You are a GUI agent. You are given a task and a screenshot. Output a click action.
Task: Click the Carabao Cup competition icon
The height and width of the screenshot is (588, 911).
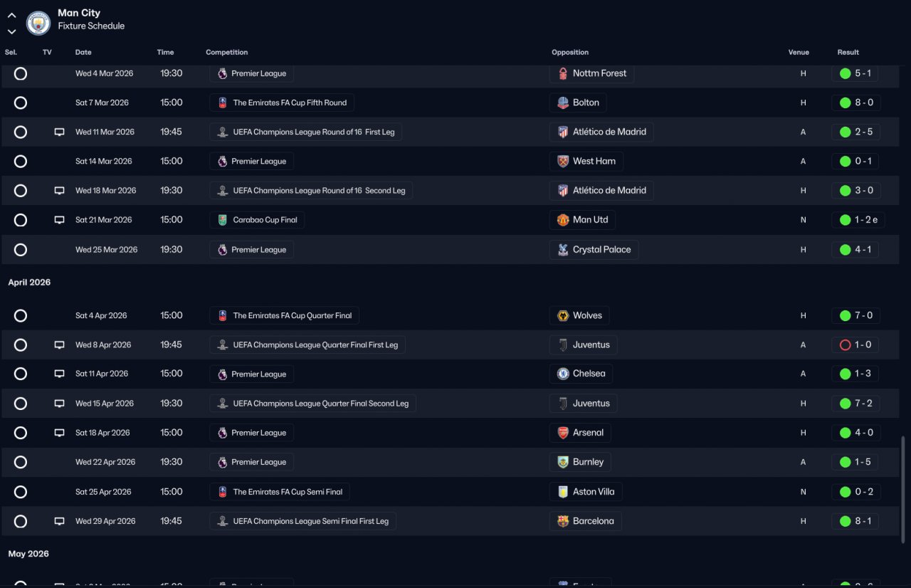click(223, 220)
